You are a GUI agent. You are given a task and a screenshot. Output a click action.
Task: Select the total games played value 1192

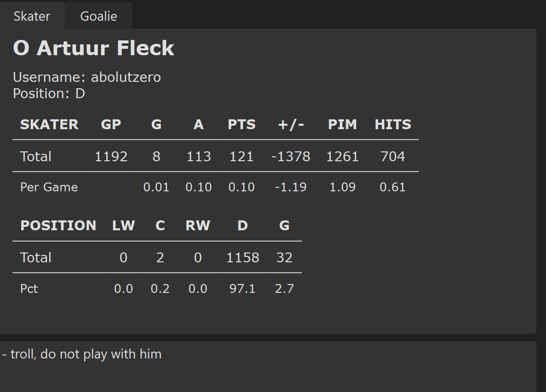tap(111, 156)
